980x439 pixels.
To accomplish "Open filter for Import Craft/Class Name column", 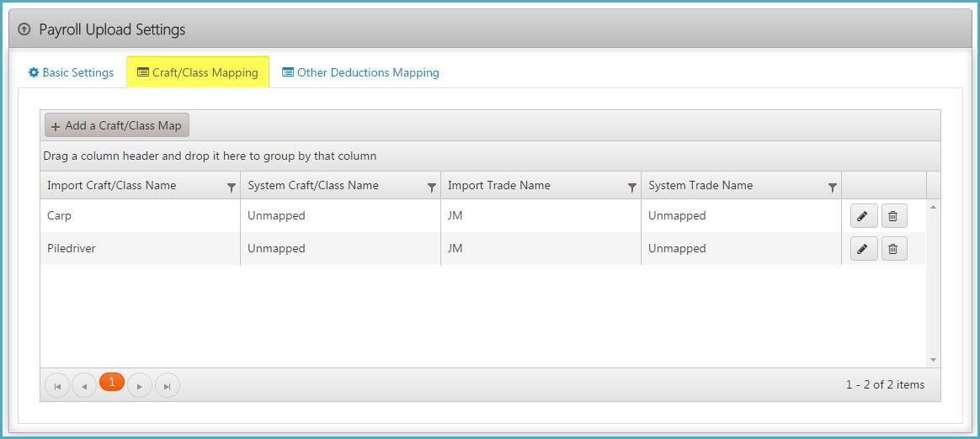I will coord(232,188).
